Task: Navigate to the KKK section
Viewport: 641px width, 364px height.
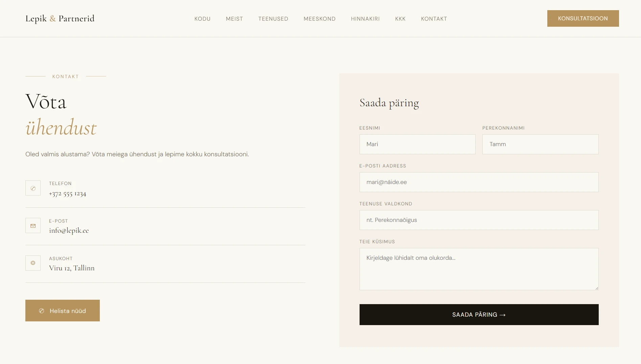Action: 400,19
